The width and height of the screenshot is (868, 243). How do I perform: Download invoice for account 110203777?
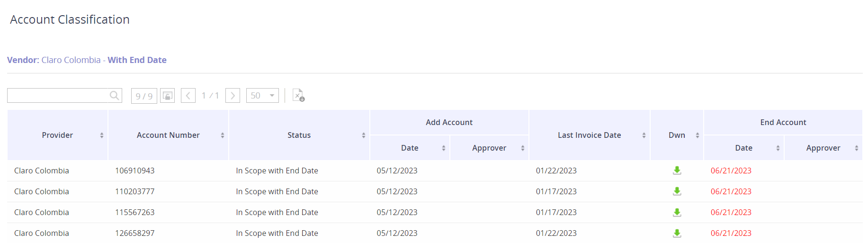click(x=677, y=191)
